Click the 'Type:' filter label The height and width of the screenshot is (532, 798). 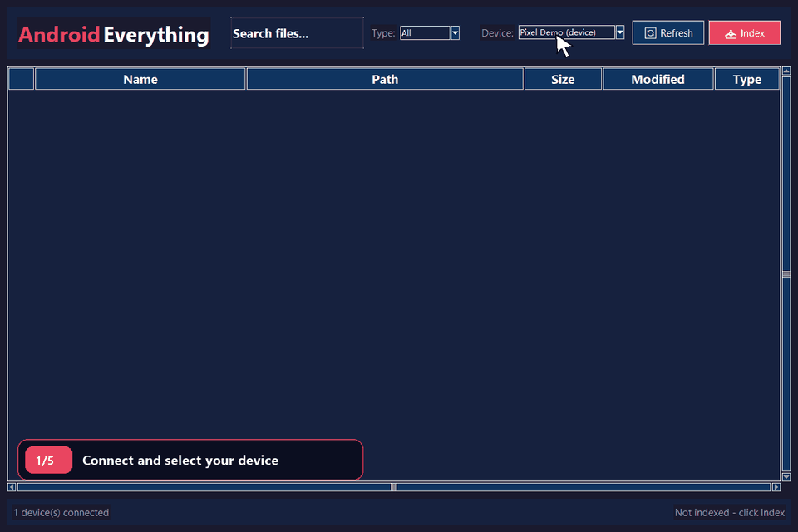click(383, 33)
